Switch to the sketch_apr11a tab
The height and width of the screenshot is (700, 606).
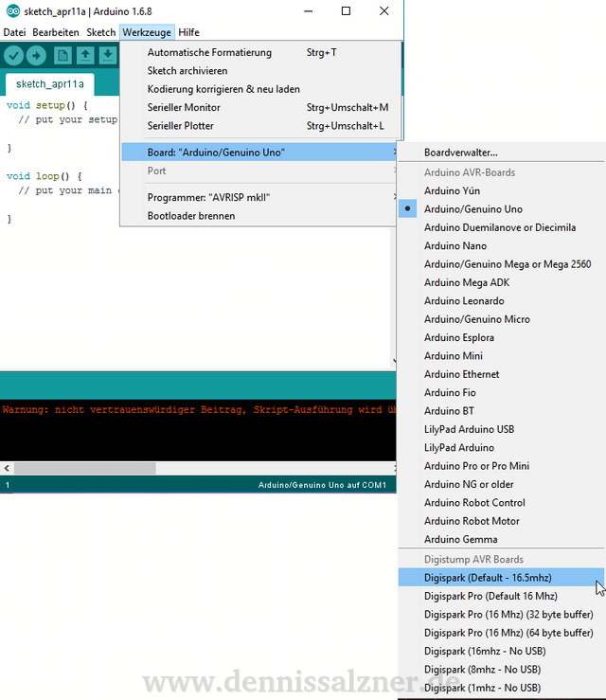49,84
